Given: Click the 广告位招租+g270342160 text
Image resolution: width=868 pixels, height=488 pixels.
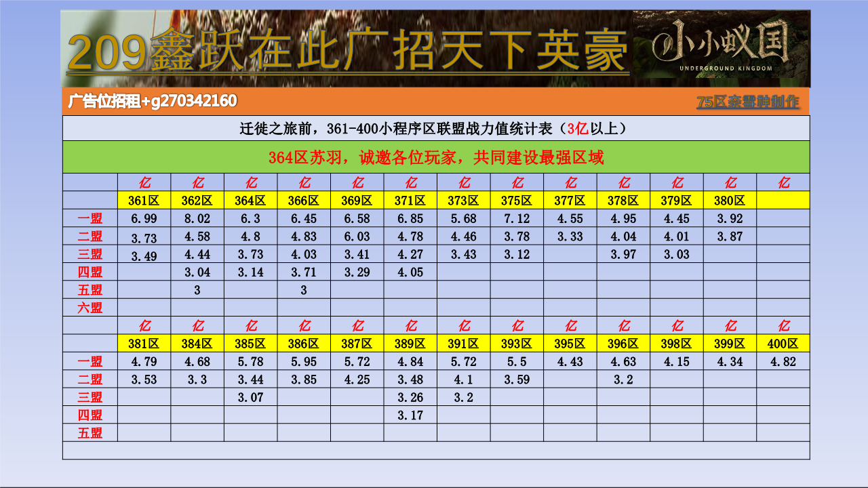Looking at the screenshot, I should [153, 102].
